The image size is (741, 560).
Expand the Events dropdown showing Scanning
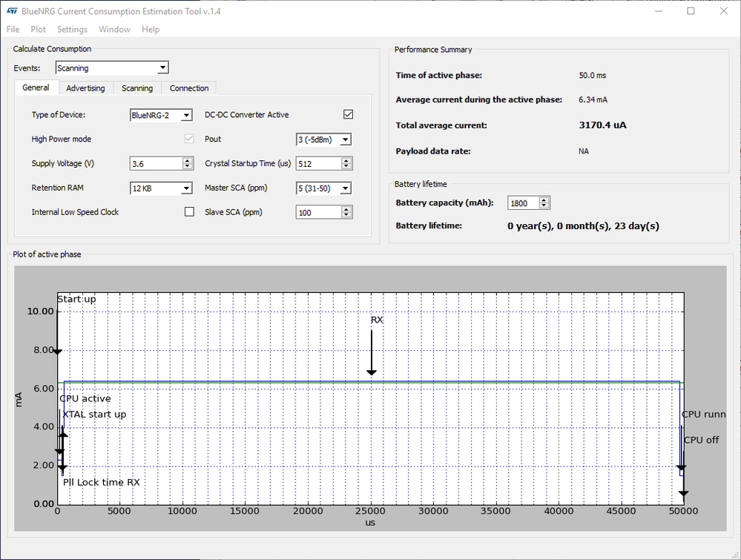[112, 68]
